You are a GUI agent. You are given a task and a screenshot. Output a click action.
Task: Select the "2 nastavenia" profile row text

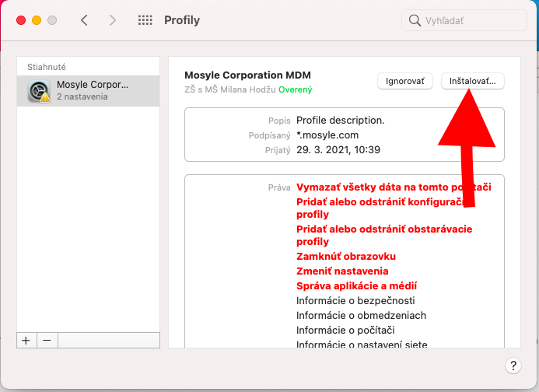(82, 97)
